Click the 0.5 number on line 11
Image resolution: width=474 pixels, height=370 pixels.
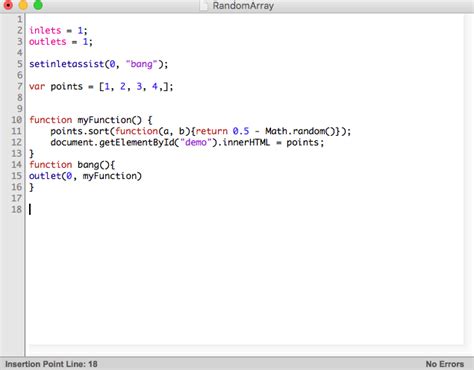pos(241,131)
